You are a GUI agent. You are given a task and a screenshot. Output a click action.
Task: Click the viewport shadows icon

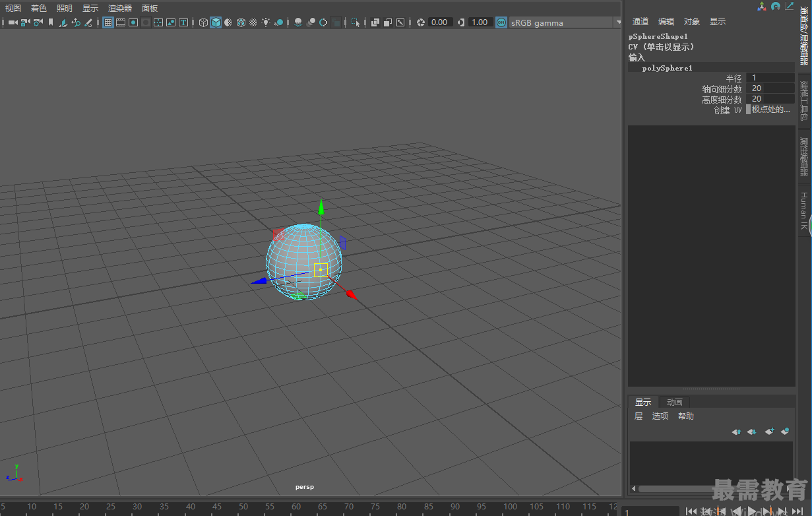[x=278, y=22]
